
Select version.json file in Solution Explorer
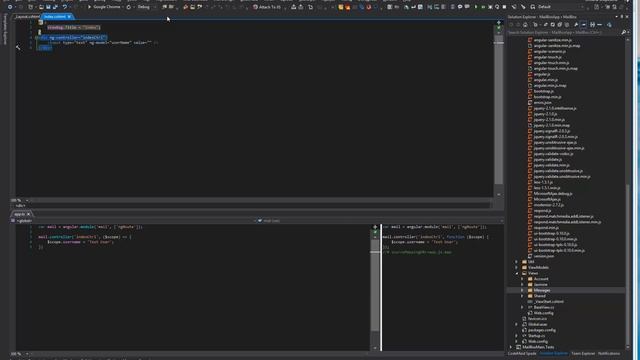tap(544, 256)
